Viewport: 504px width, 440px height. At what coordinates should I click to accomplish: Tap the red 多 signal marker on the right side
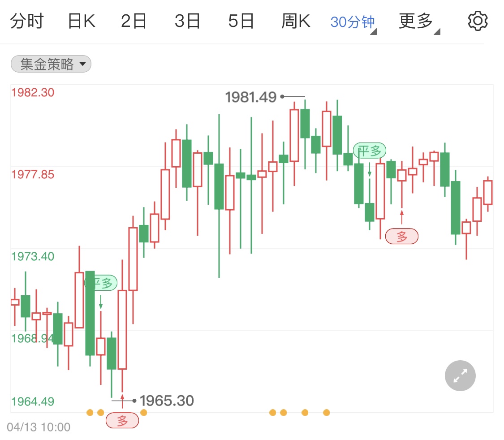coord(402,236)
